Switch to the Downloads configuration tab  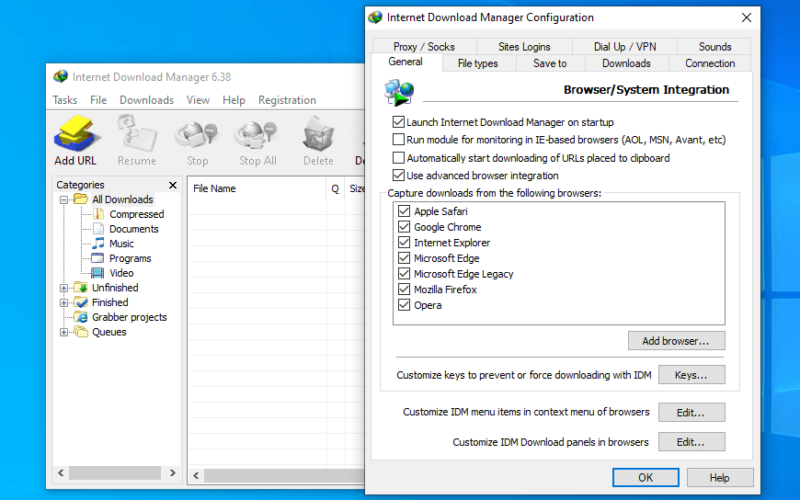626,63
